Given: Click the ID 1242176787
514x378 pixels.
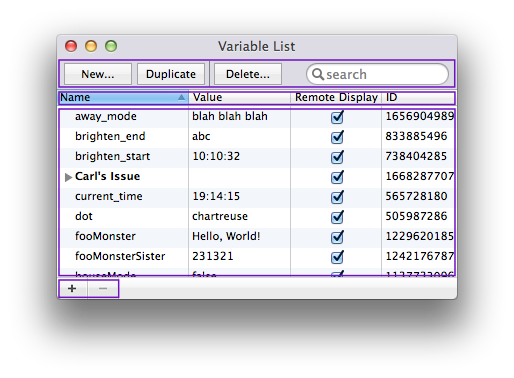Looking at the screenshot, I should pyautogui.click(x=420, y=256).
